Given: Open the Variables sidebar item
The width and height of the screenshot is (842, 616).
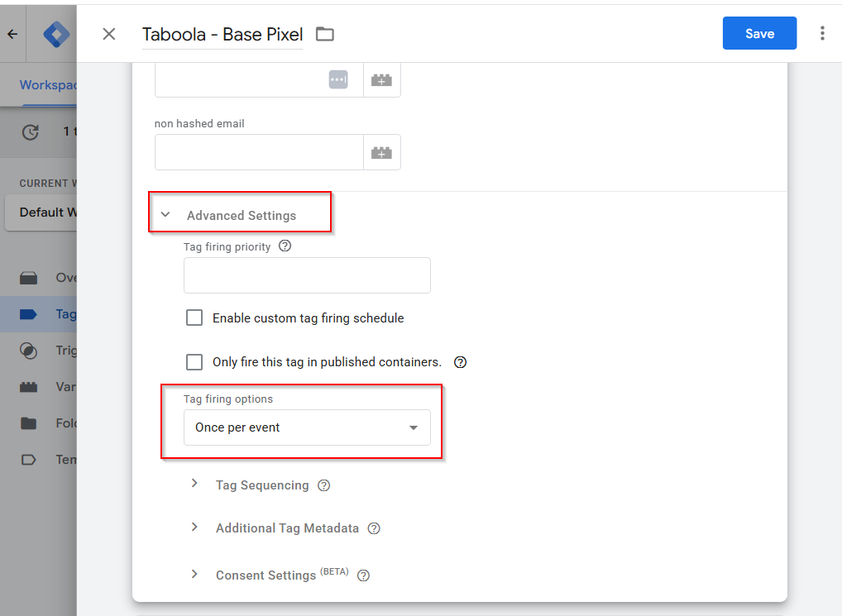Looking at the screenshot, I should point(39,387).
